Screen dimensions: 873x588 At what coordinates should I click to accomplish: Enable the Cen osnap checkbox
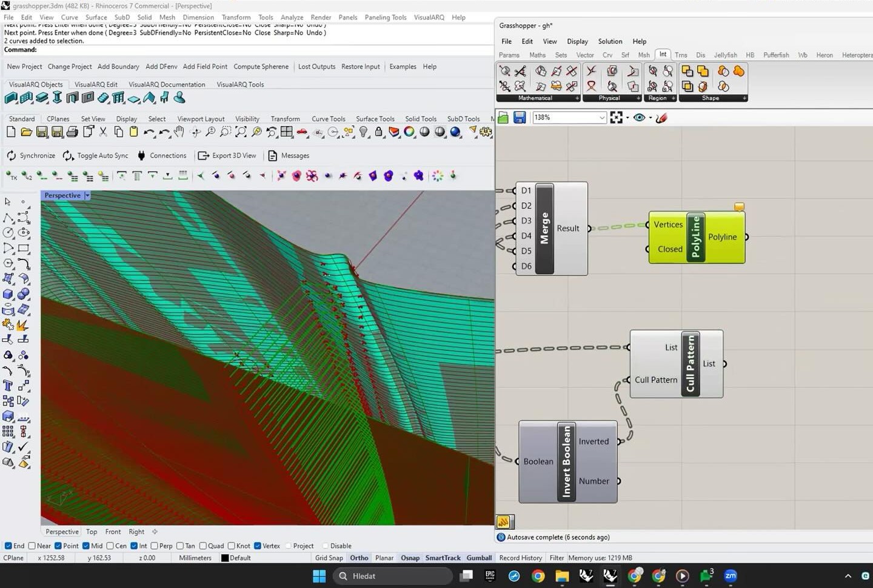pos(110,546)
